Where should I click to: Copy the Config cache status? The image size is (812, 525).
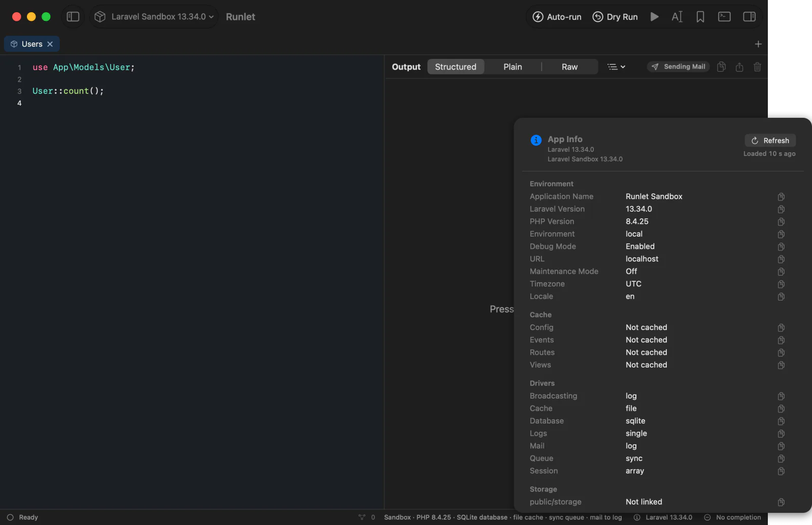pos(781,327)
